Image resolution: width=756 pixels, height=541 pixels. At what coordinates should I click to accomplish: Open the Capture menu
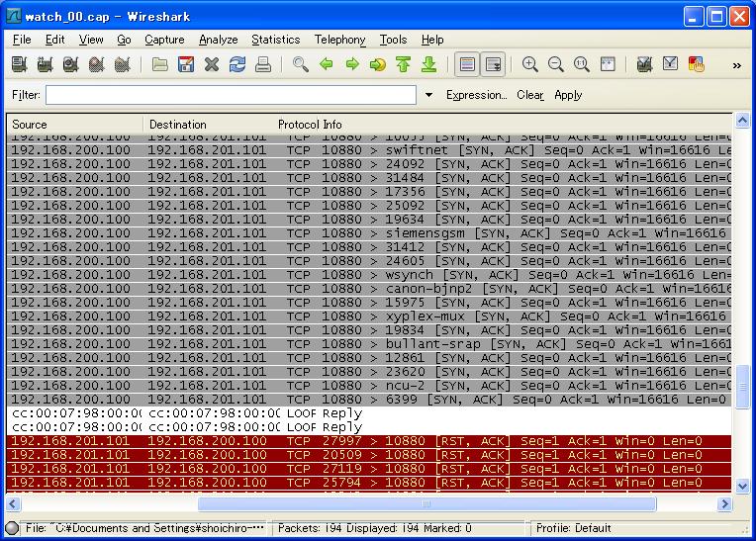[164, 40]
